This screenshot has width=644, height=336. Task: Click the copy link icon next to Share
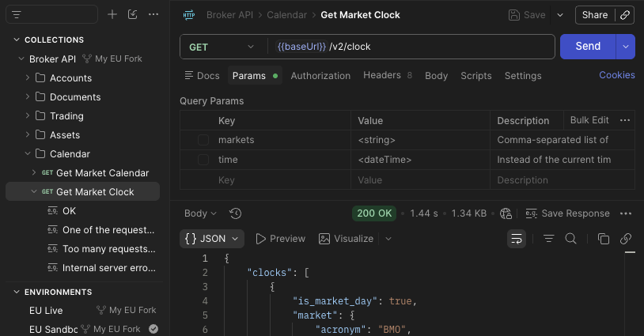coord(625,15)
